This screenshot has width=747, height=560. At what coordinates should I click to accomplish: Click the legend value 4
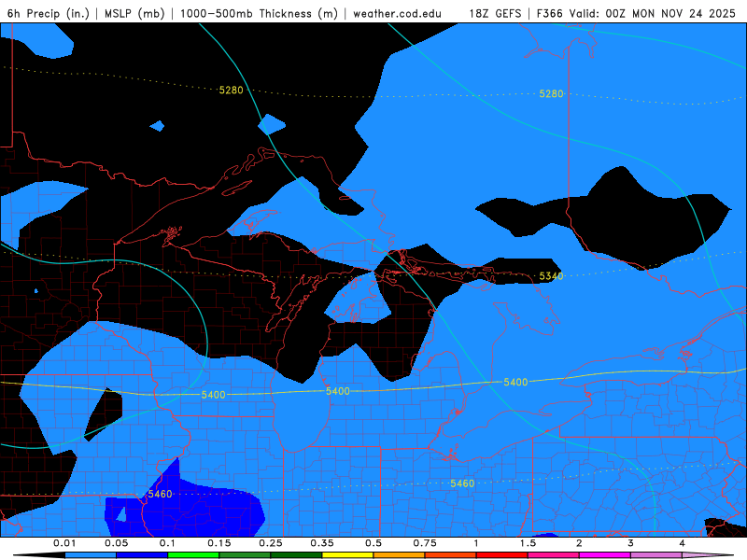pyautogui.click(x=683, y=543)
